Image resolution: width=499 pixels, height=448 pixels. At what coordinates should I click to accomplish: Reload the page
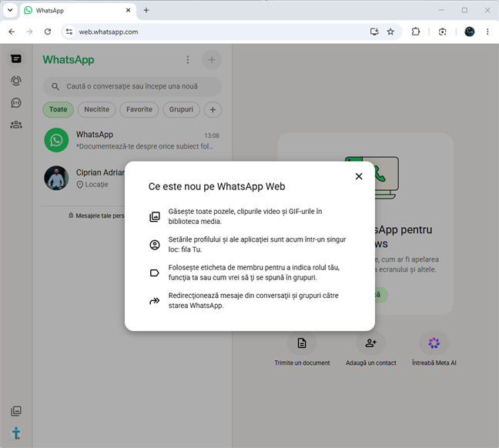48,32
